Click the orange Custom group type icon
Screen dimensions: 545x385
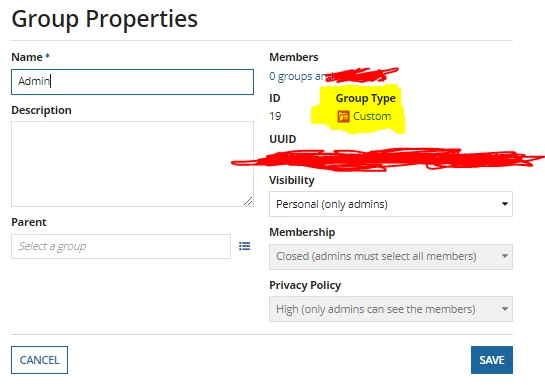pos(343,116)
